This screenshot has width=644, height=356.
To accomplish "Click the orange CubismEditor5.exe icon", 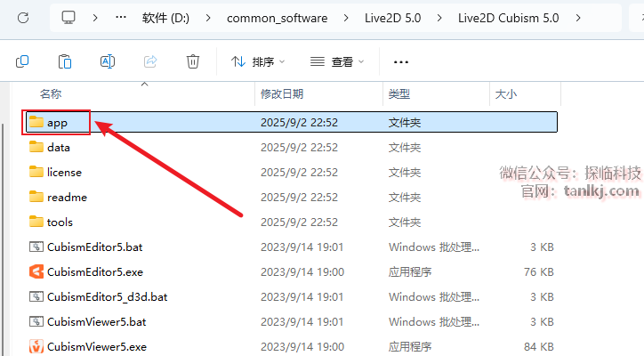I will coord(36,271).
